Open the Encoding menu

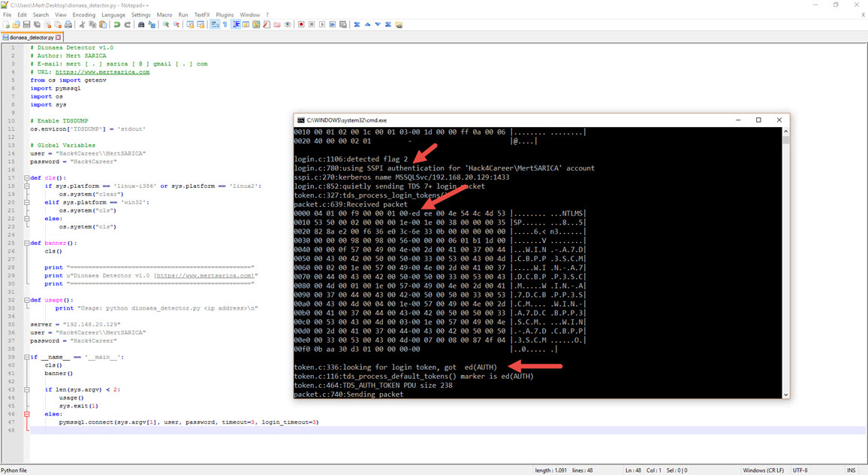tap(83, 14)
